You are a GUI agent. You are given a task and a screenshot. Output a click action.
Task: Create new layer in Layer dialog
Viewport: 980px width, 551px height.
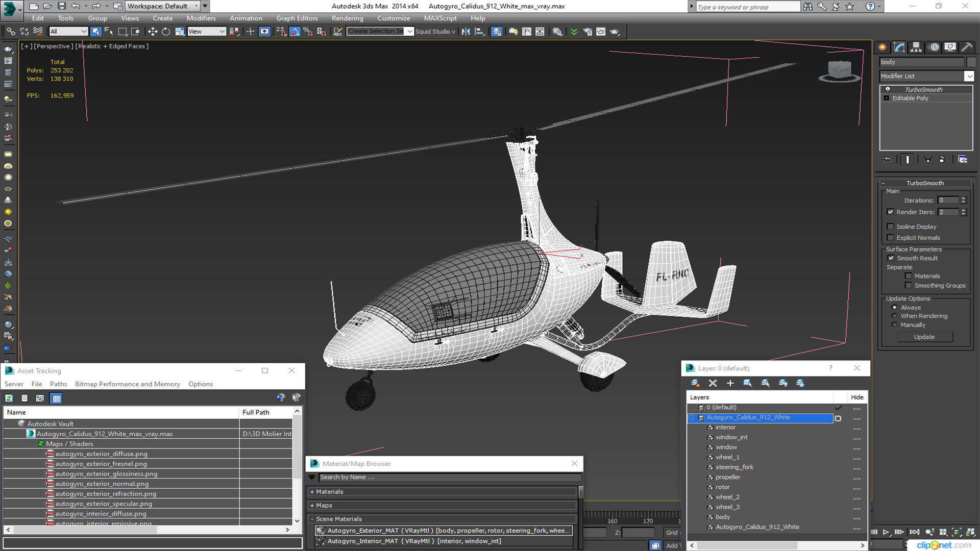pos(695,383)
